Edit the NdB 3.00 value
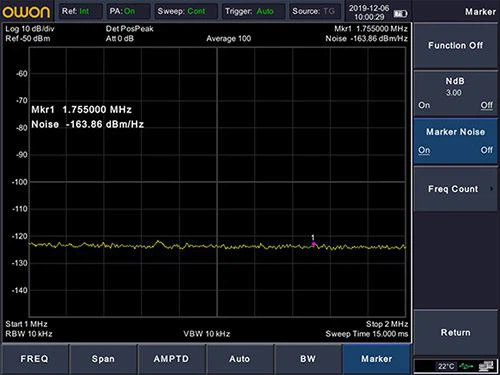 point(454,93)
